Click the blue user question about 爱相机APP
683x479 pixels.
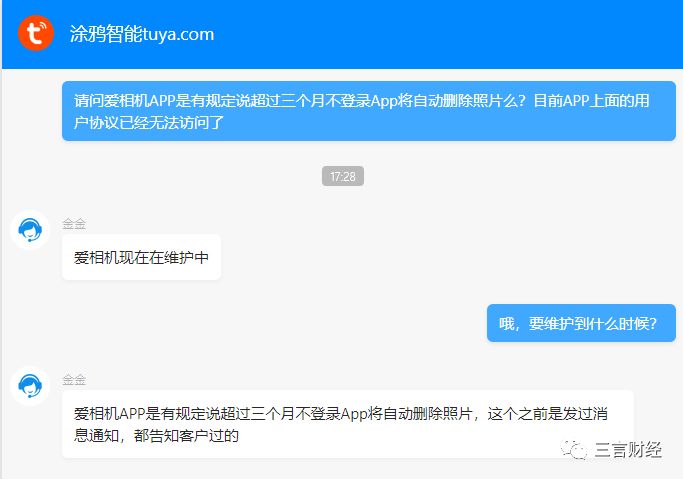tap(369, 111)
